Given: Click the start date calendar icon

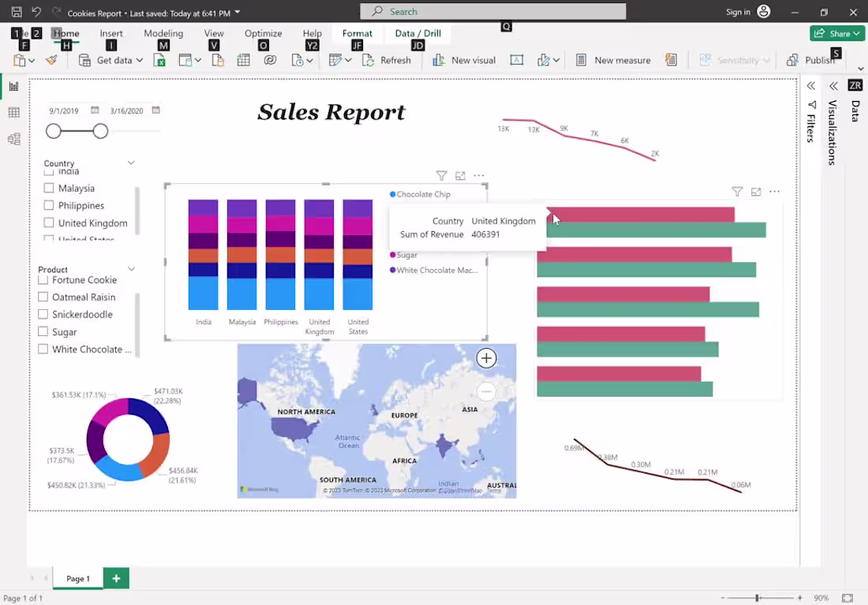Looking at the screenshot, I should (x=95, y=110).
